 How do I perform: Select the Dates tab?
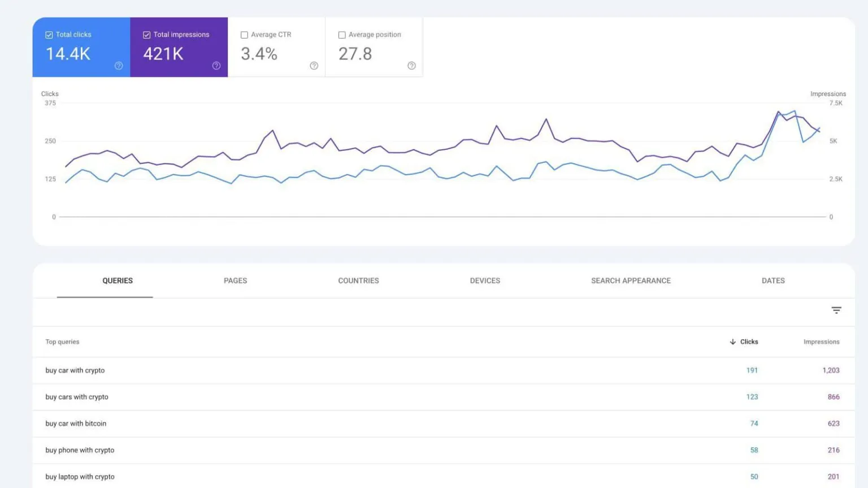click(772, 280)
